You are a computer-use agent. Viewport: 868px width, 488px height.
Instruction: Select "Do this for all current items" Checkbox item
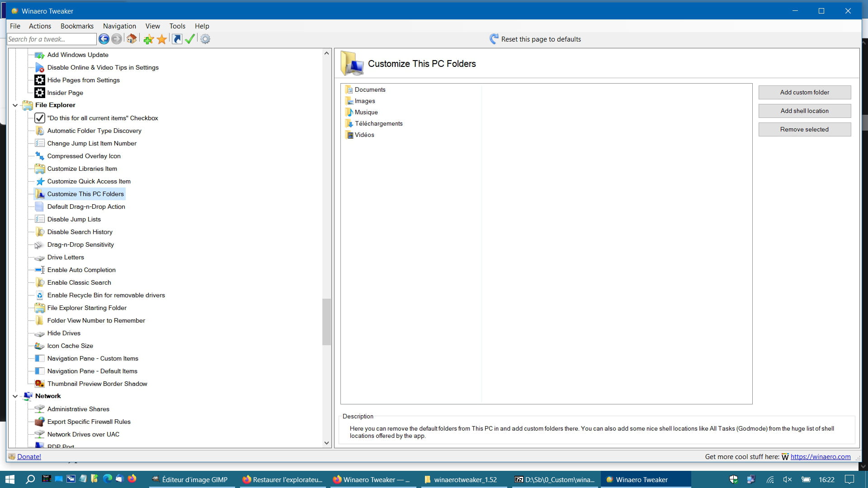click(103, 118)
